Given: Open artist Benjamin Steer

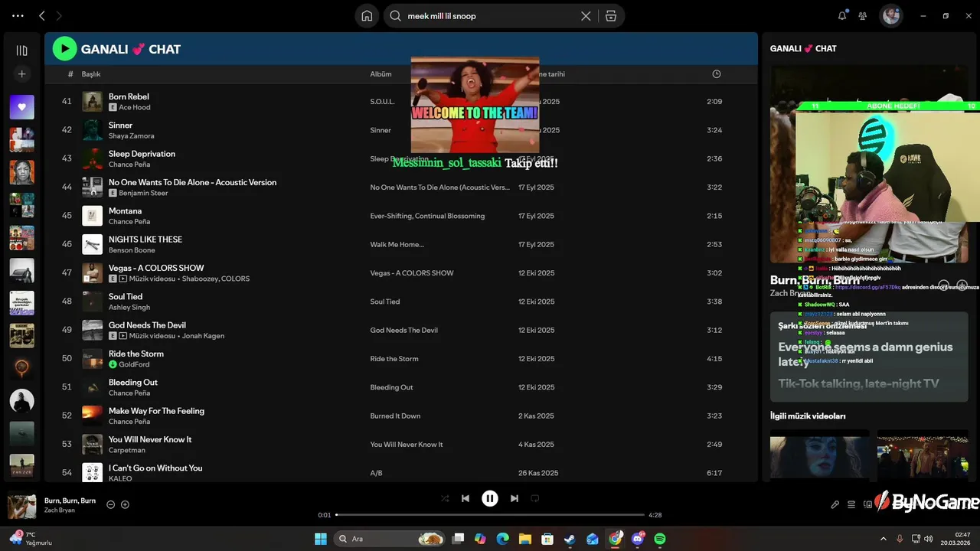Looking at the screenshot, I should (x=143, y=193).
